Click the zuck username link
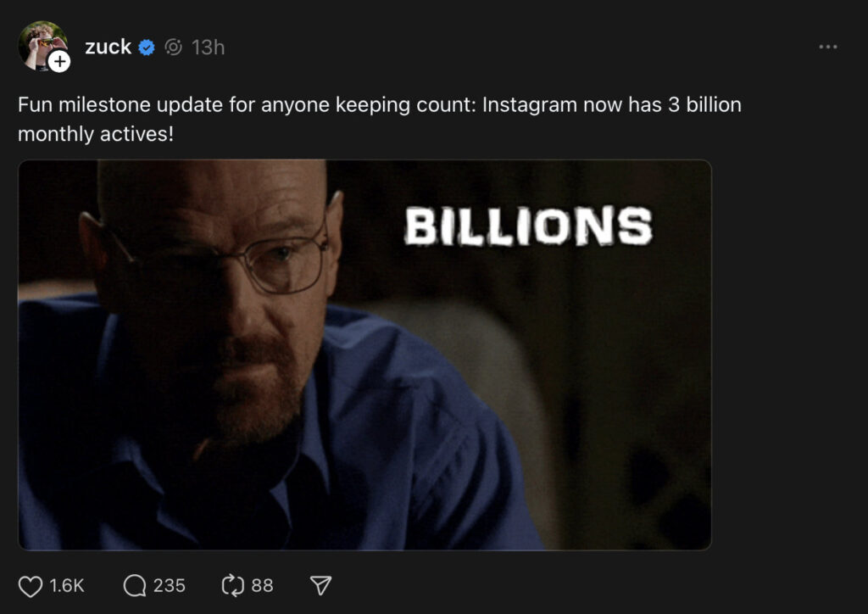Screen dimensions: 868x614 tap(108, 47)
